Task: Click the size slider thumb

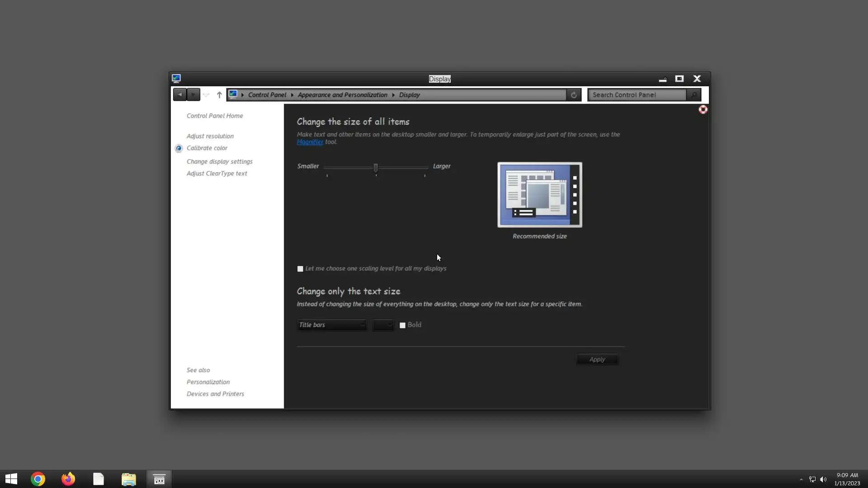Action: coord(376,168)
